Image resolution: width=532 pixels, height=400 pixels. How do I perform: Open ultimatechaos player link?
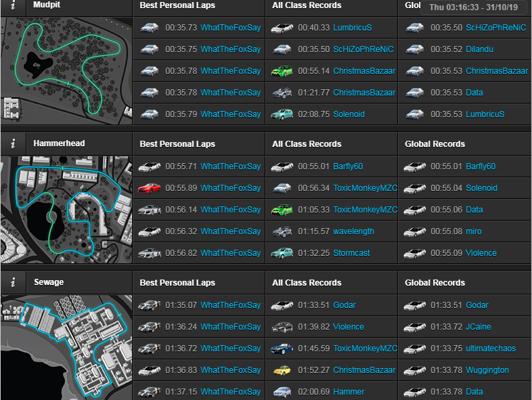[x=490, y=349]
